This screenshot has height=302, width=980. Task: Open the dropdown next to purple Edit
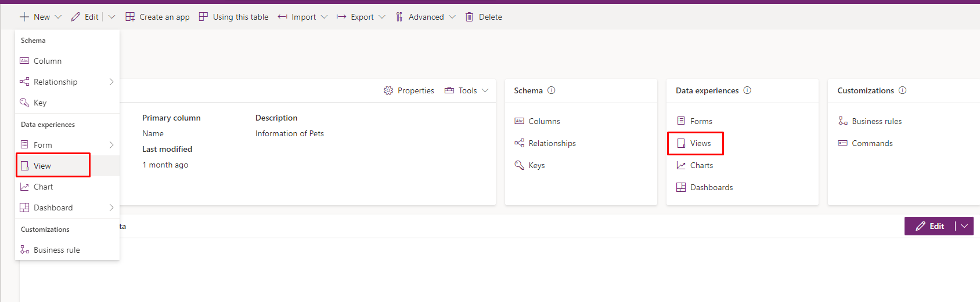[x=964, y=226]
